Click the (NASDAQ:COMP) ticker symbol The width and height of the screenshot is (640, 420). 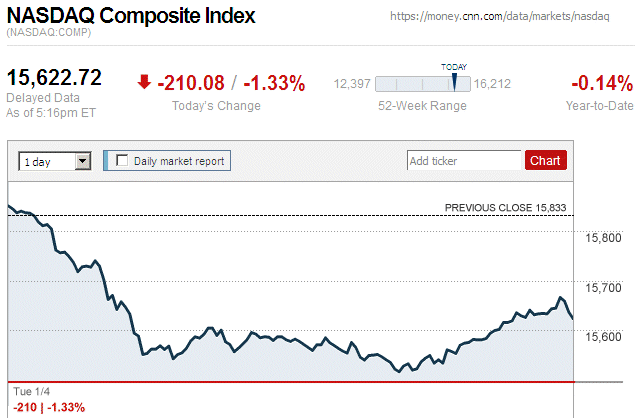(x=49, y=34)
